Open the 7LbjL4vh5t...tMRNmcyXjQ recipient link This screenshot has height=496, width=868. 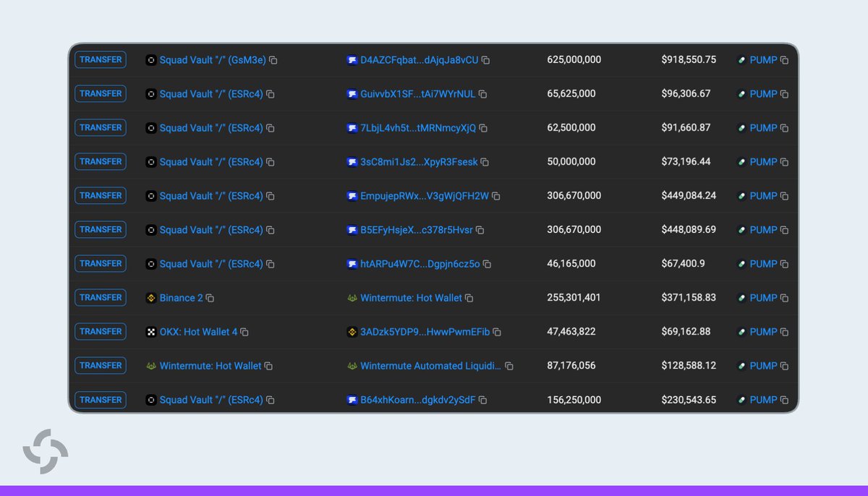pyautogui.click(x=418, y=128)
